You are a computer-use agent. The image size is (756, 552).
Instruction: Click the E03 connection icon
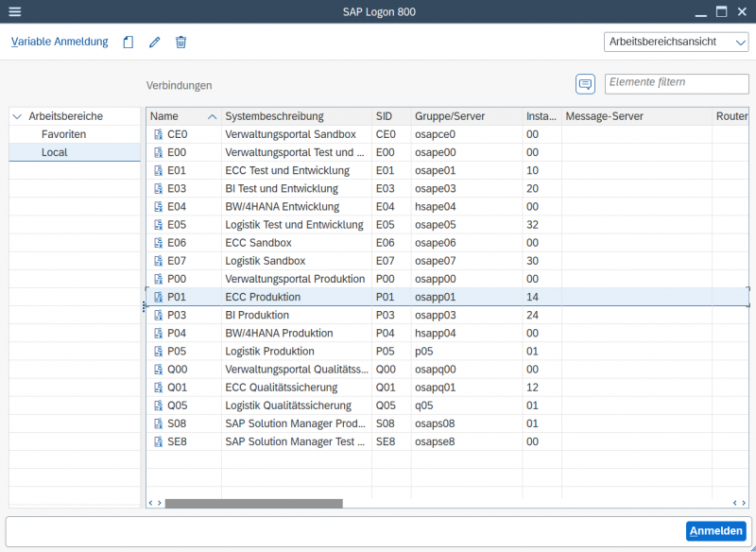point(158,188)
